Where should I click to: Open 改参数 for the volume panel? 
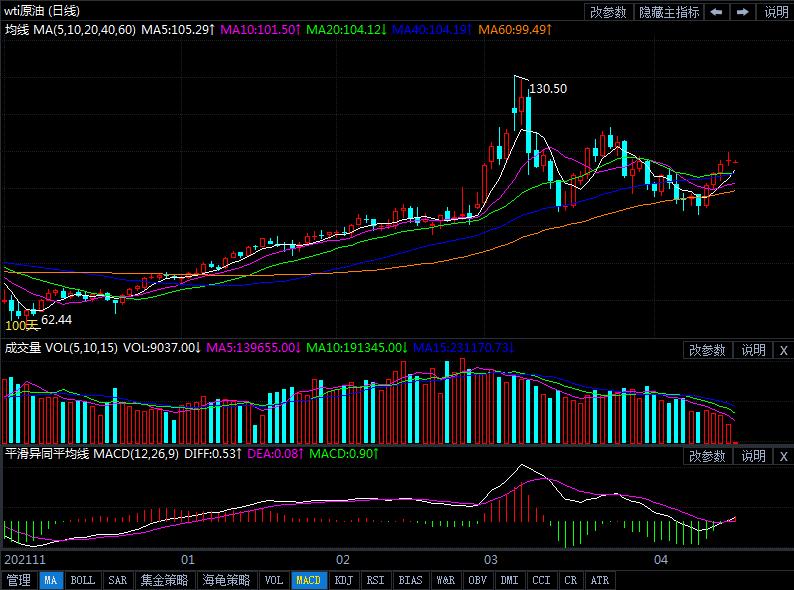[x=707, y=350]
